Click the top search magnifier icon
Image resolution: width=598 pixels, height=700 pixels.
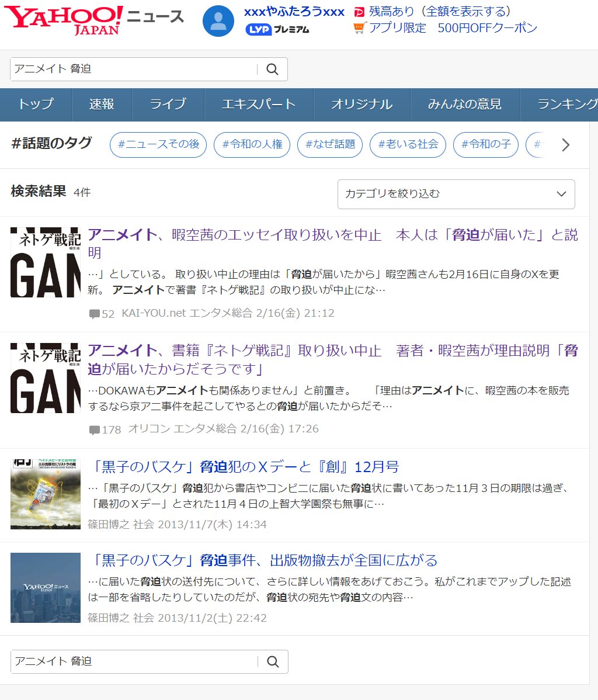tap(272, 69)
